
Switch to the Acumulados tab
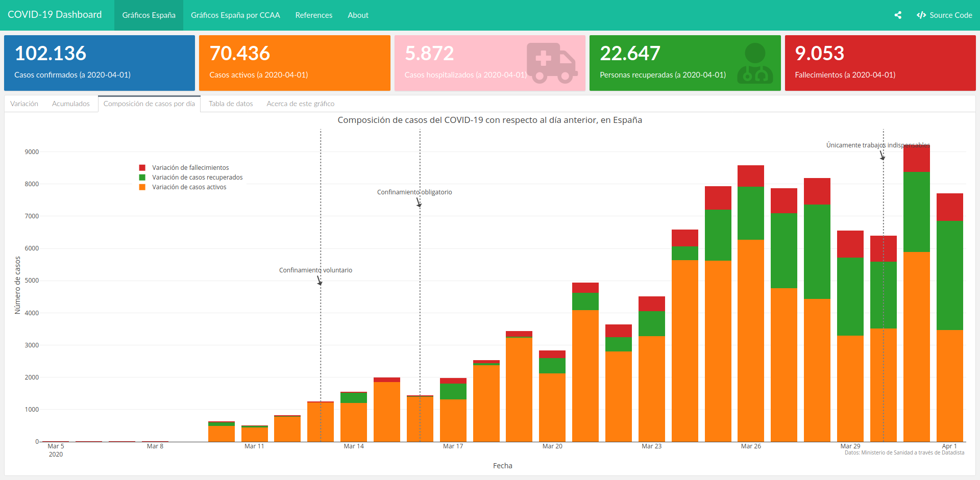[71, 104]
